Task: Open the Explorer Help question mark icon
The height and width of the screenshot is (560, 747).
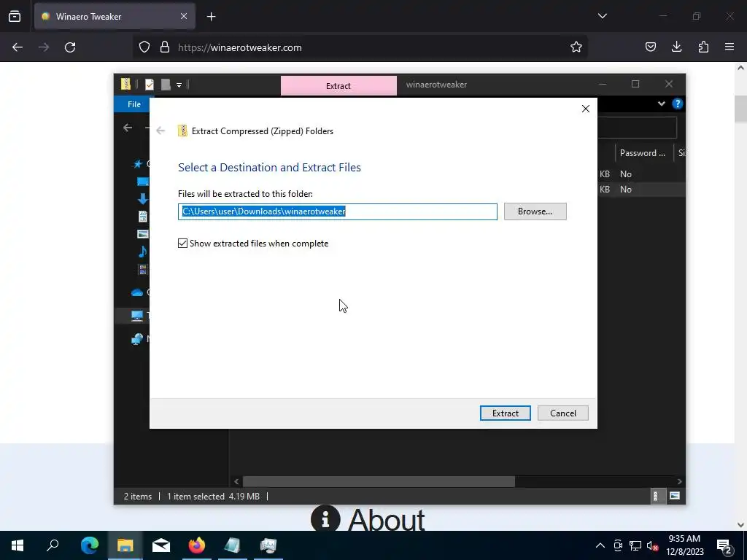Action: tap(677, 104)
